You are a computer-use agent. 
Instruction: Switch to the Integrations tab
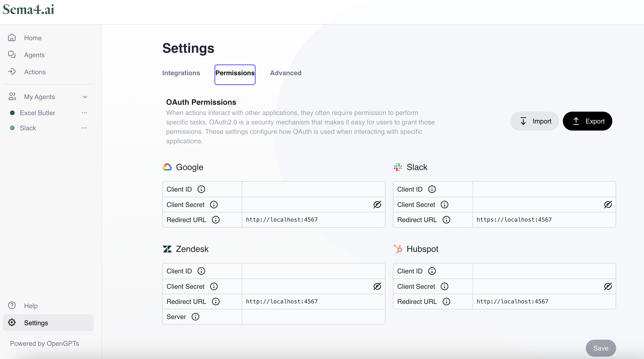pos(181,73)
